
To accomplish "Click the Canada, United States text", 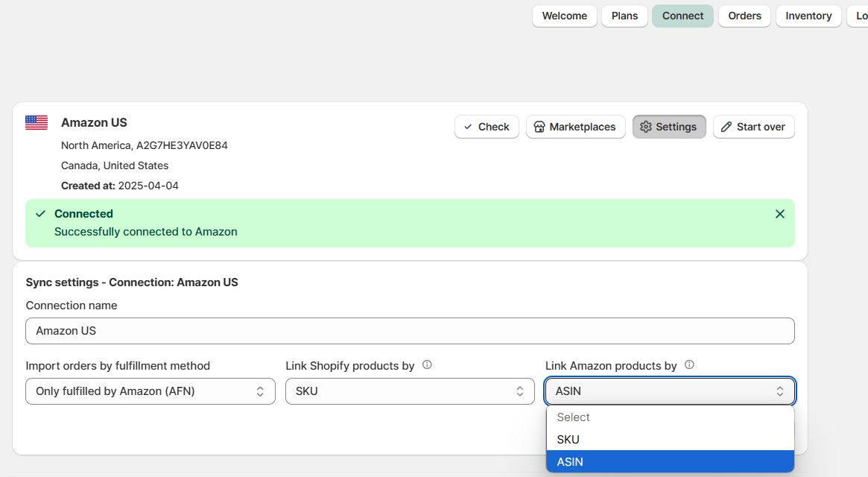I will pyautogui.click(x=115, y=165).
